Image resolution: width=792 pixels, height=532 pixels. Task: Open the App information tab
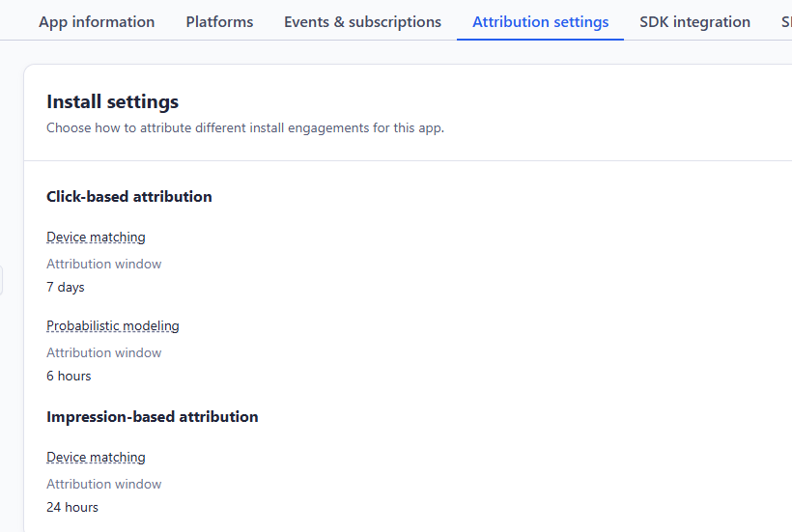(97, 21)
